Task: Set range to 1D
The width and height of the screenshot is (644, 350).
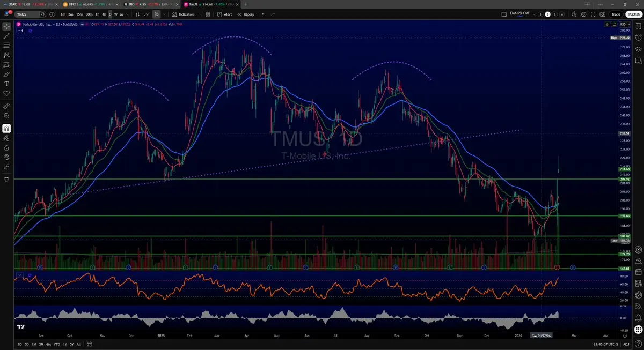Action: [x=20, y=344]
